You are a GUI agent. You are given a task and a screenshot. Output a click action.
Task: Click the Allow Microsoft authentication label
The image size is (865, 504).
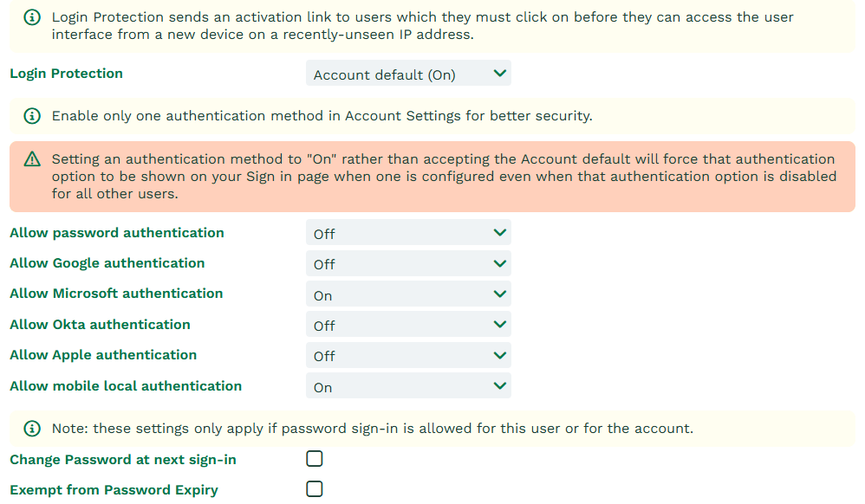point(116,294)
